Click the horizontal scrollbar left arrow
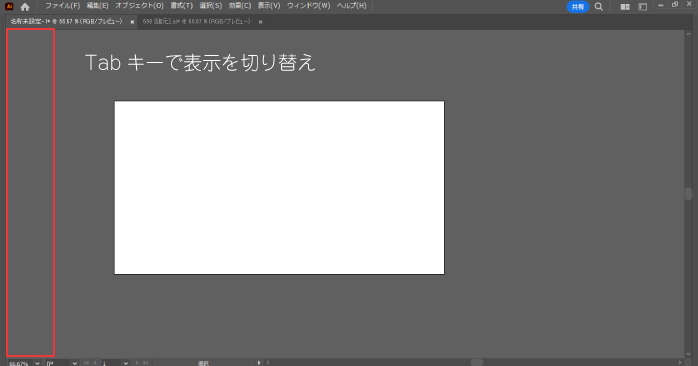 click(x=268, y=363)
